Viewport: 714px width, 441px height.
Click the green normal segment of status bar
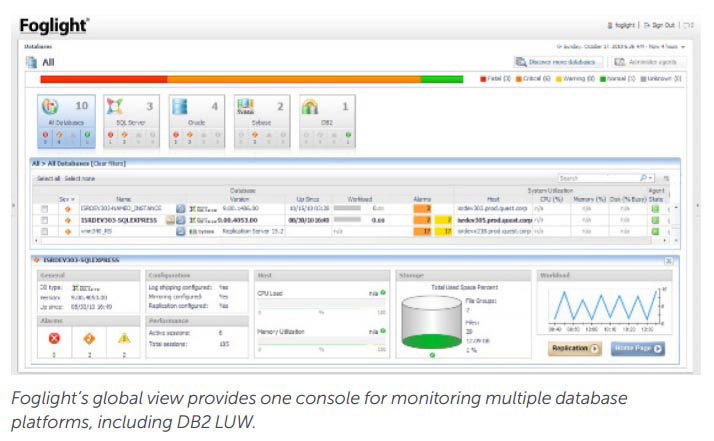coord(442,79)
